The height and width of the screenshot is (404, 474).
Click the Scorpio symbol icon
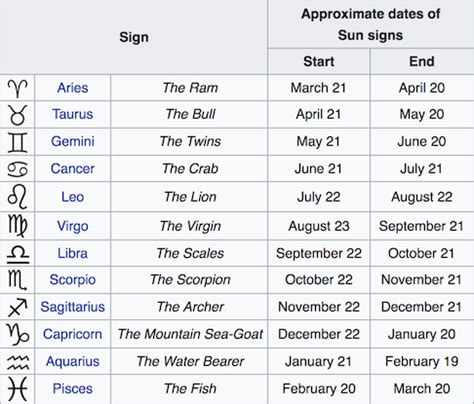click(x=17, y=280)
